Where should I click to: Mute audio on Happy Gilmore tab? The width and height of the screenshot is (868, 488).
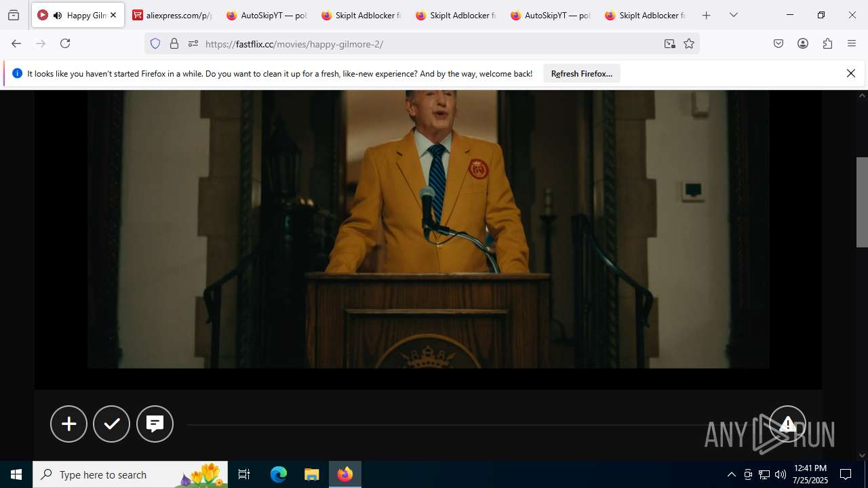pos(58,15)
